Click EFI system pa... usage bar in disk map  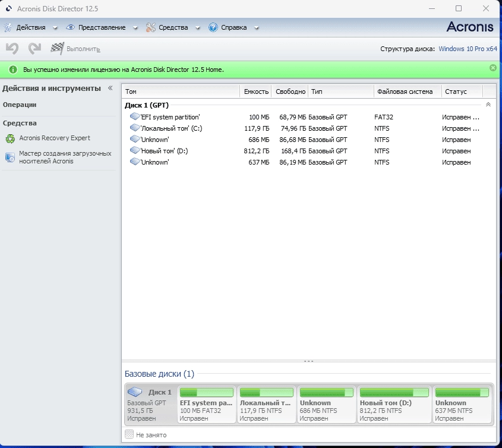pyautogui.click(x=207, y=392)
